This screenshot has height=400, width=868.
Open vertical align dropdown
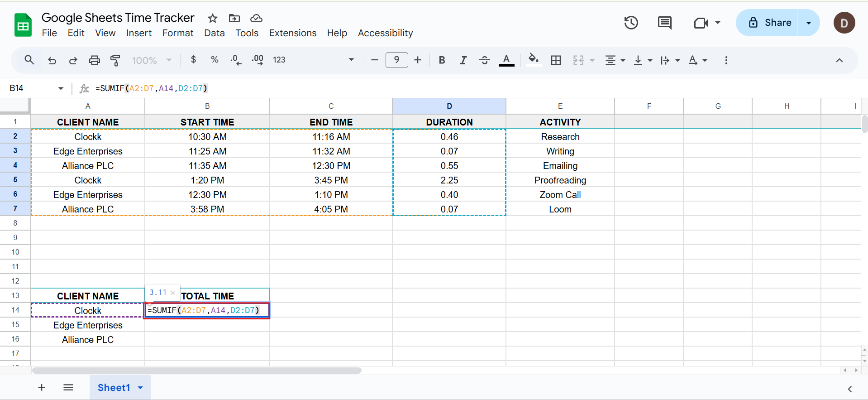(643, 60)
